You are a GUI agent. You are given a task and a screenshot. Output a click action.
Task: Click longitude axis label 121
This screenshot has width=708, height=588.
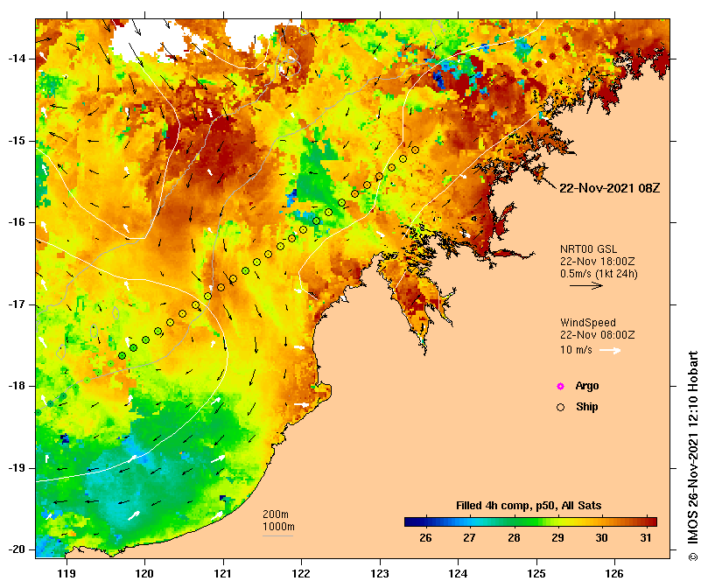223,574
